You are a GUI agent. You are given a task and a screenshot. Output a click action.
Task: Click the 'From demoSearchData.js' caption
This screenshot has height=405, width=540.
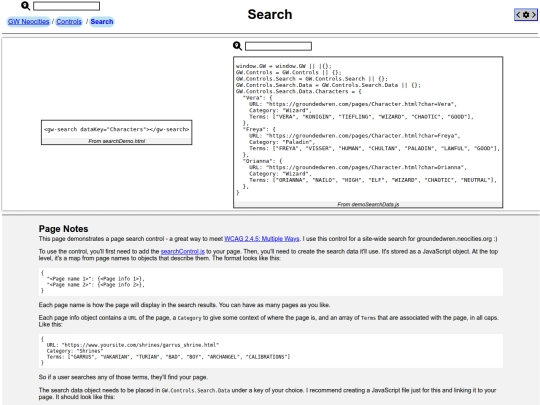click(x=368, y=205)
